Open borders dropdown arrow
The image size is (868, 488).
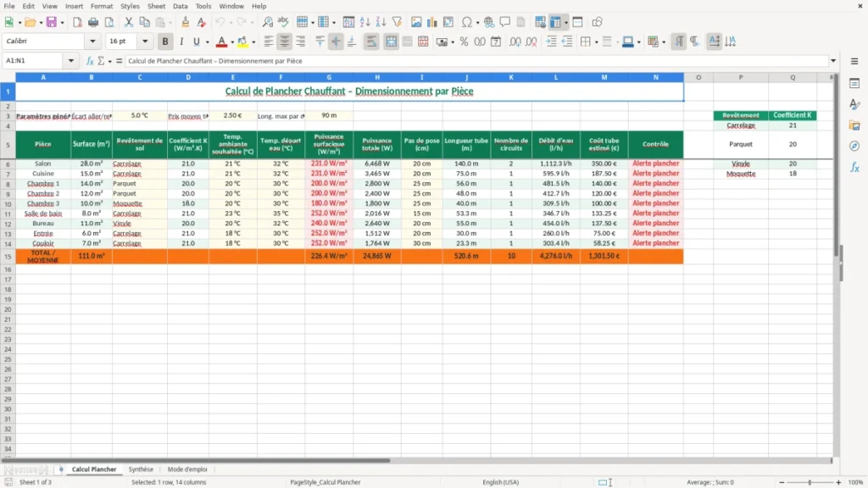pyautogui.click(x=596, y=42)
